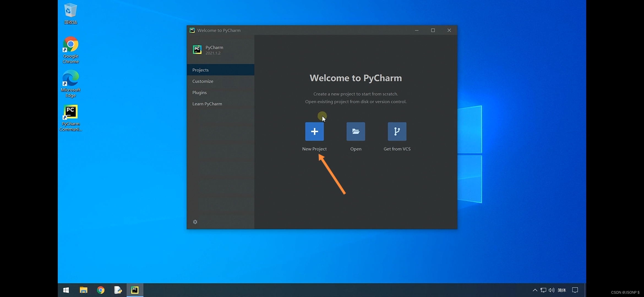644x297 pixels.
Task: Click the input method indicator 简体
Action: [x=562, y=290]
